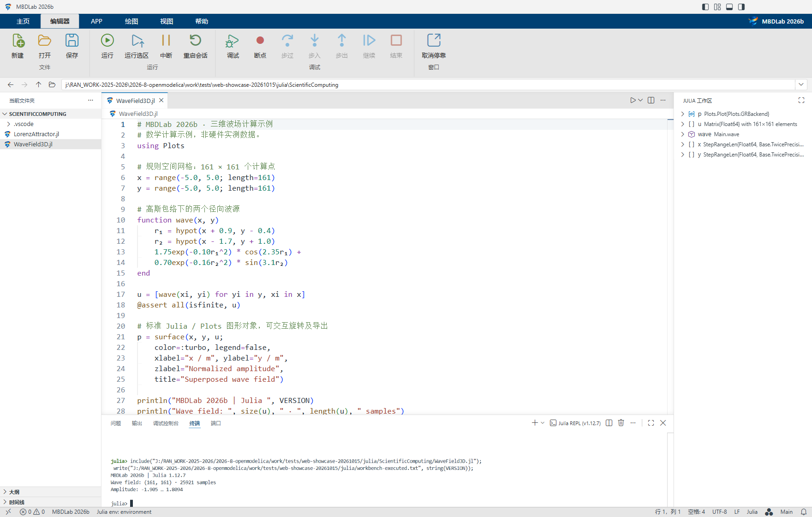Toggle primary sidebar layout button

[x=705, y=7]
